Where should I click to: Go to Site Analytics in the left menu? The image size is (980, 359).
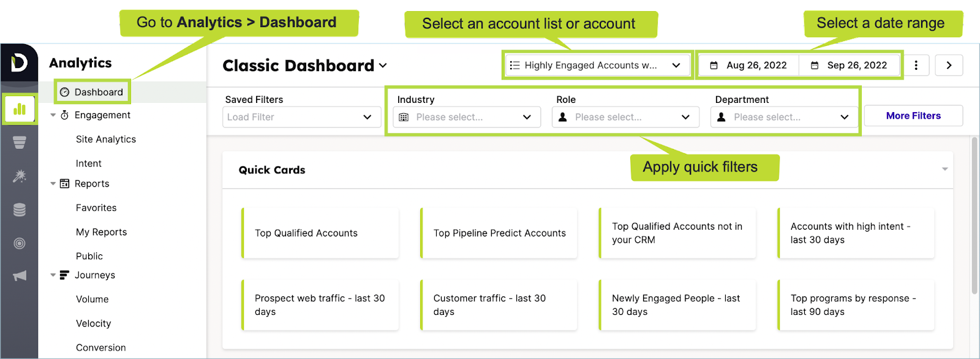[x=105, y=139]
